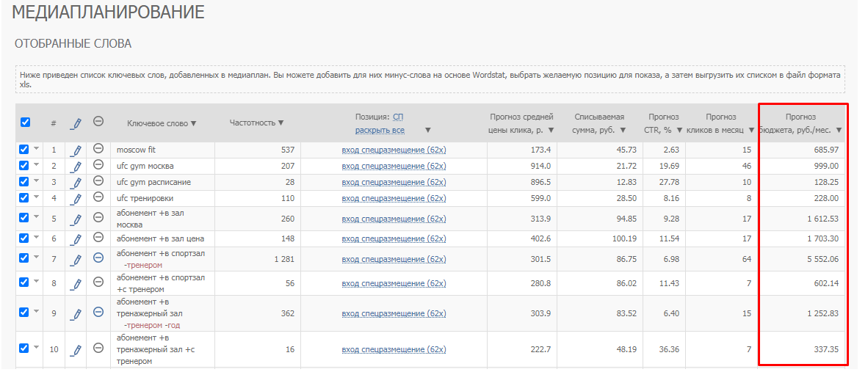Remove row 7 keyword using minus icon

[98, 258]
